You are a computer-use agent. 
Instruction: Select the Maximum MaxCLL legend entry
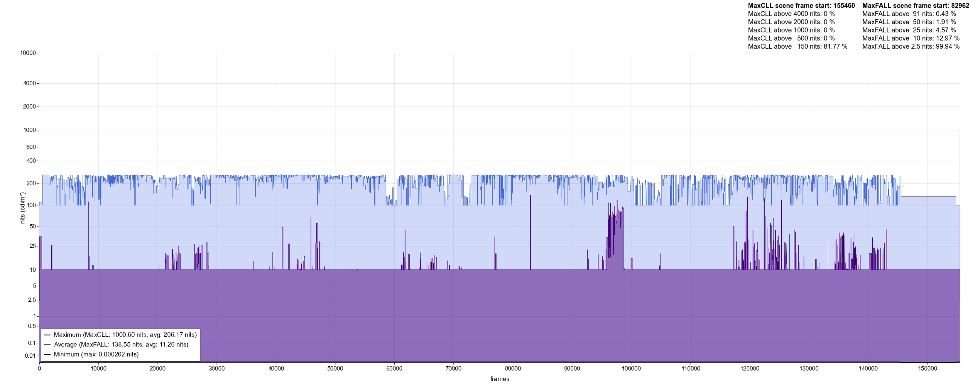125,335
